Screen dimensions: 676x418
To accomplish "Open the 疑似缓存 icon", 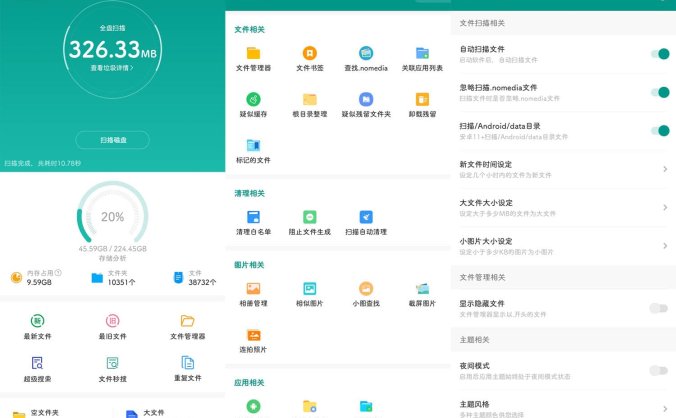I will 253,99.
